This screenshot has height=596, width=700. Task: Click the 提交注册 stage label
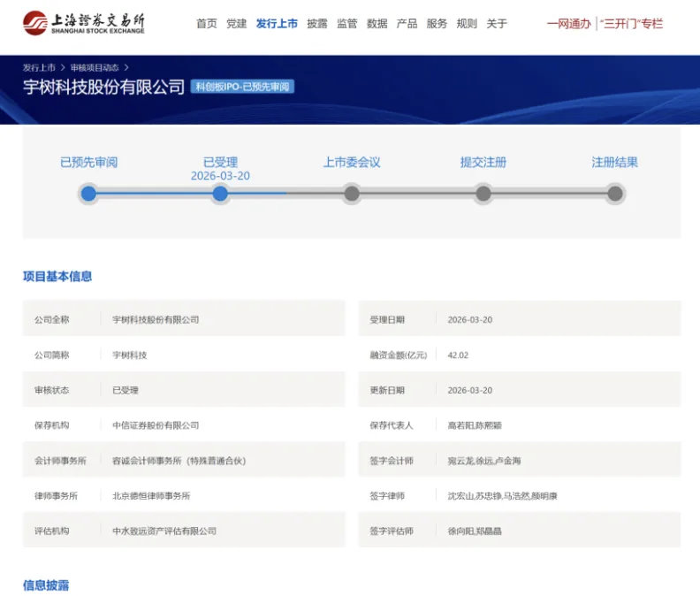(483, 162)
